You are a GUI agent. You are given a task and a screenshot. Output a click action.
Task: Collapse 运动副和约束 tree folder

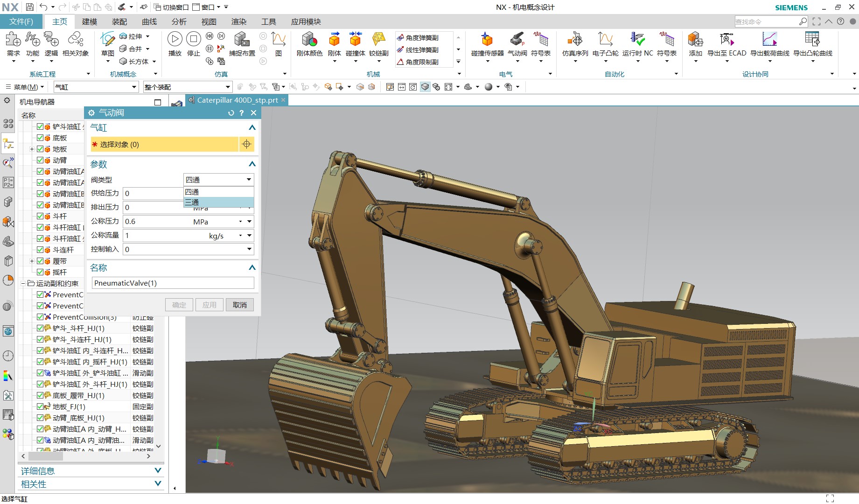tap(23, 283)
